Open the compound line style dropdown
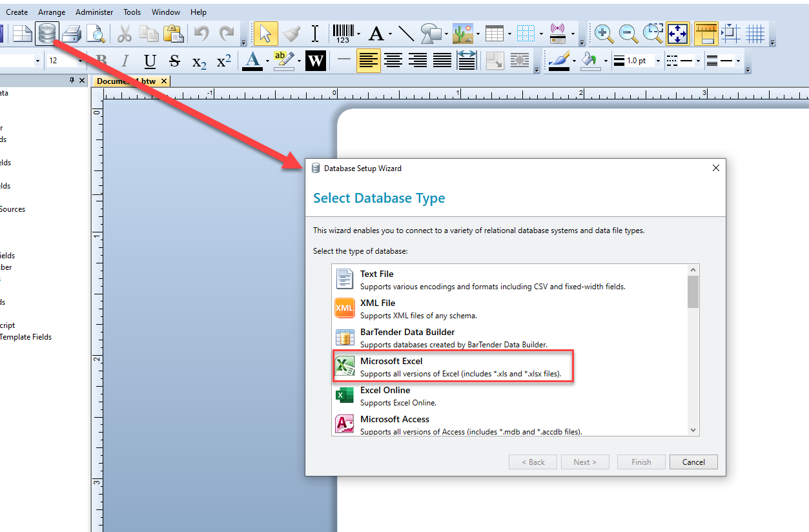The width and height of the screenshot is (809, 532). pyautogui.click(x=739, y=61)
